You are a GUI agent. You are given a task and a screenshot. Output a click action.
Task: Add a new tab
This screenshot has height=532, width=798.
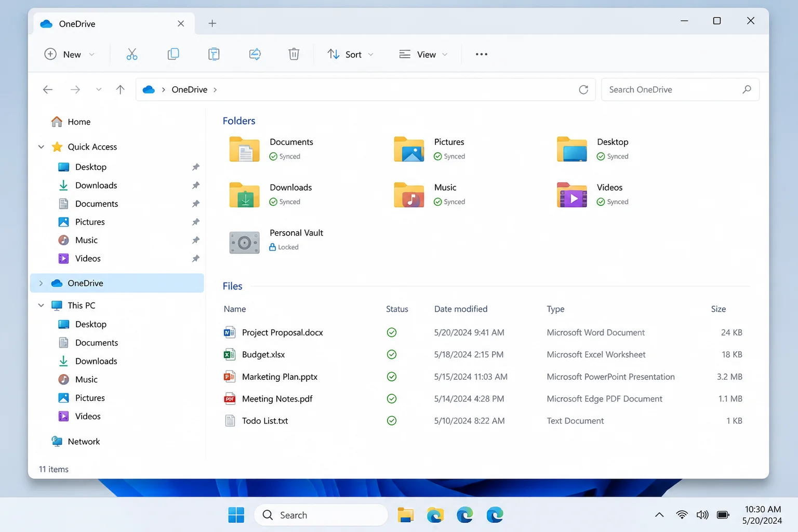tap(212, 23)
